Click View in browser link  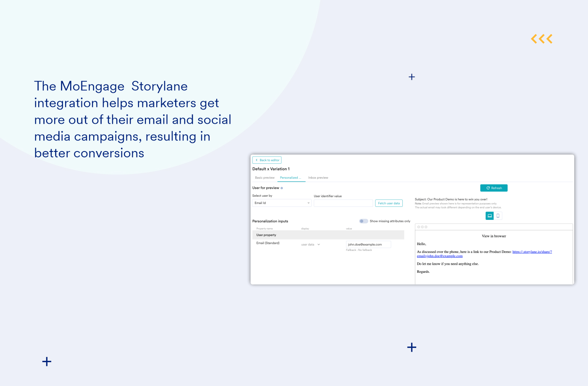pyautogui.click(x=494, y=236)
